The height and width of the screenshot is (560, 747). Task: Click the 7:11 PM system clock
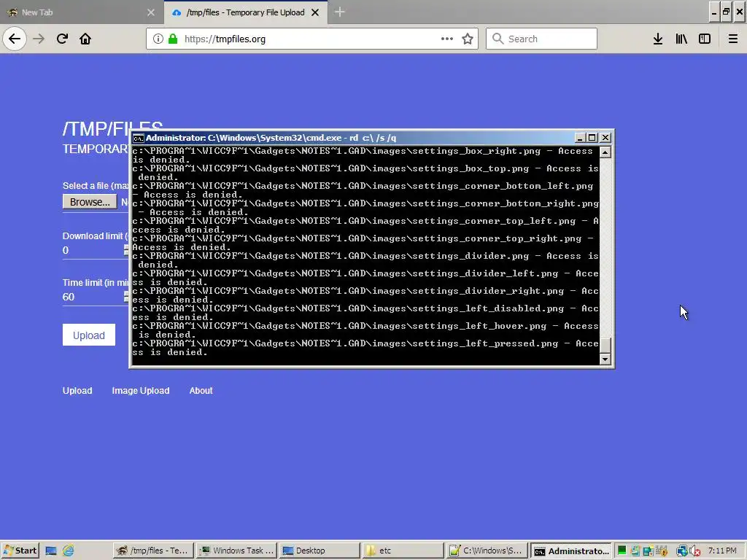coord(722,551)
